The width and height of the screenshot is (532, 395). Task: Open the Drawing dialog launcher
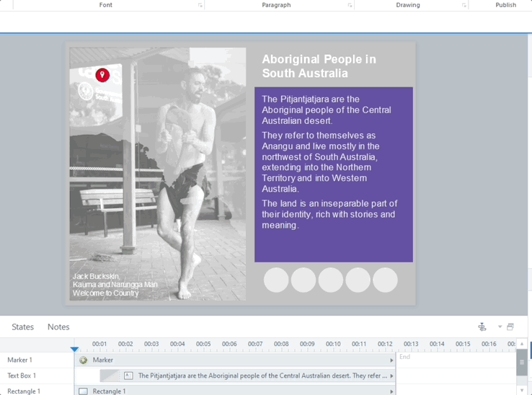pos(464,6)
